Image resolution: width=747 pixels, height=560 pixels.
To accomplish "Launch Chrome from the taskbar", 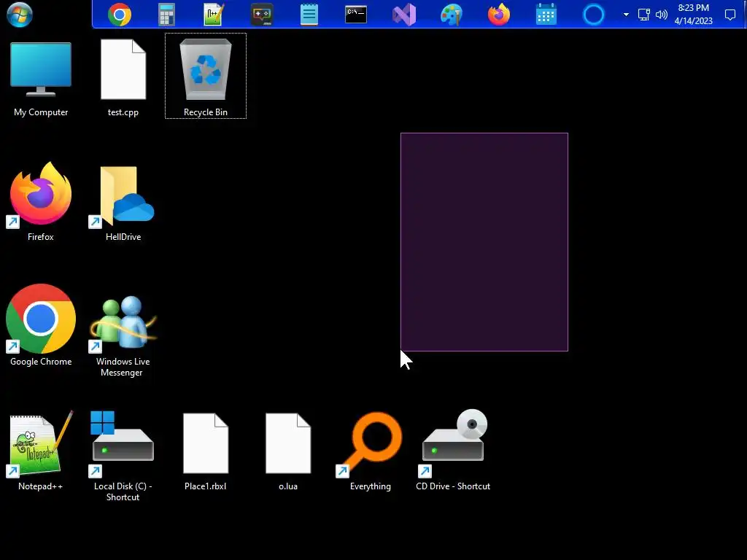I will pos(120,15).
